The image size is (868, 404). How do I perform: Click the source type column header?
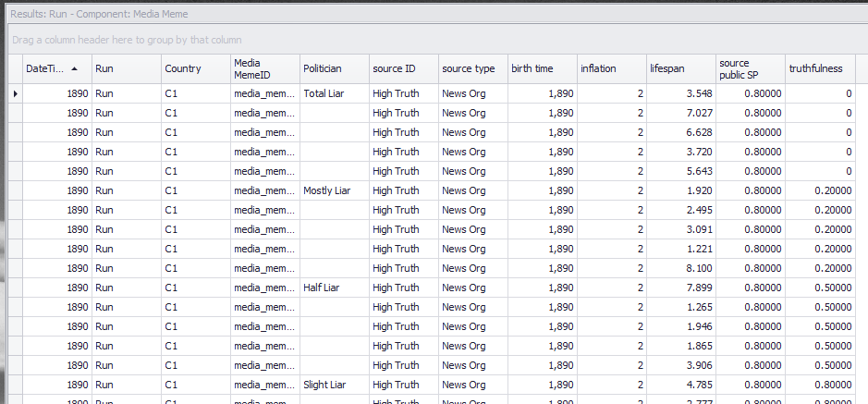(472, 68)
